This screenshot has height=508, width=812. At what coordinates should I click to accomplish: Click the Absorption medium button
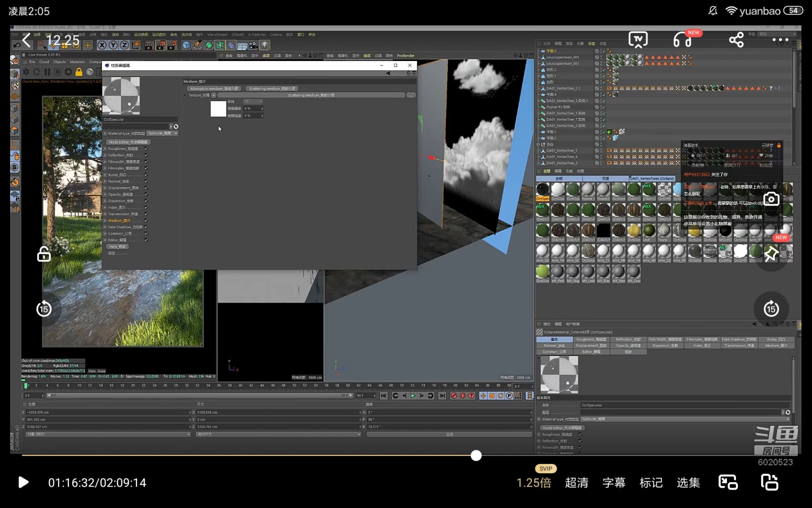tap(214, 88)
